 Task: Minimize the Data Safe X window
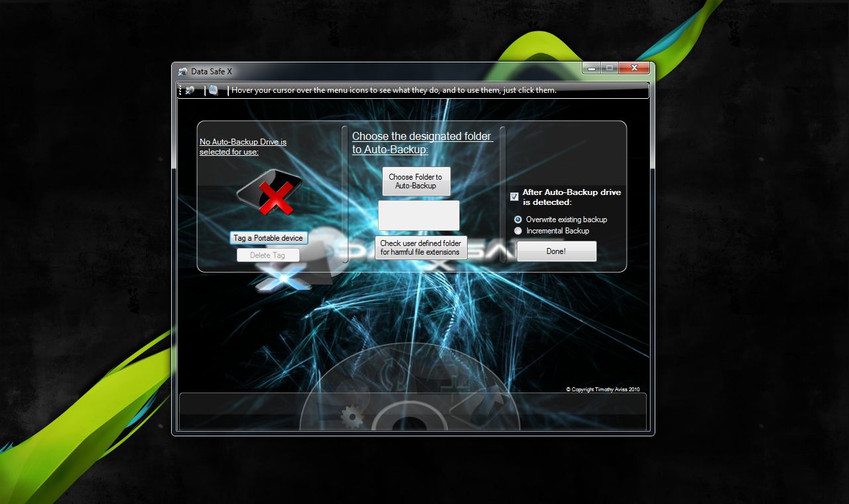click(592, 68)
